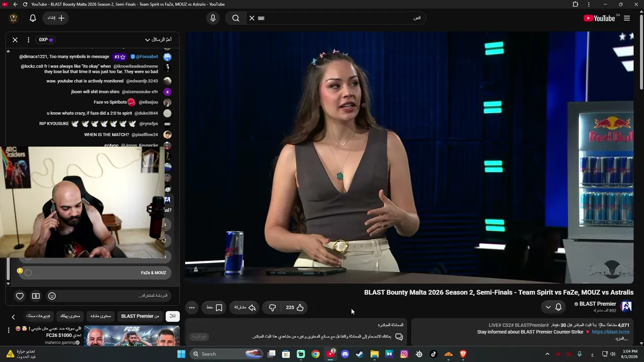Open the Windows Start menu
The width and height of the screenshot is (644, 362).
(x=182, y=354)
